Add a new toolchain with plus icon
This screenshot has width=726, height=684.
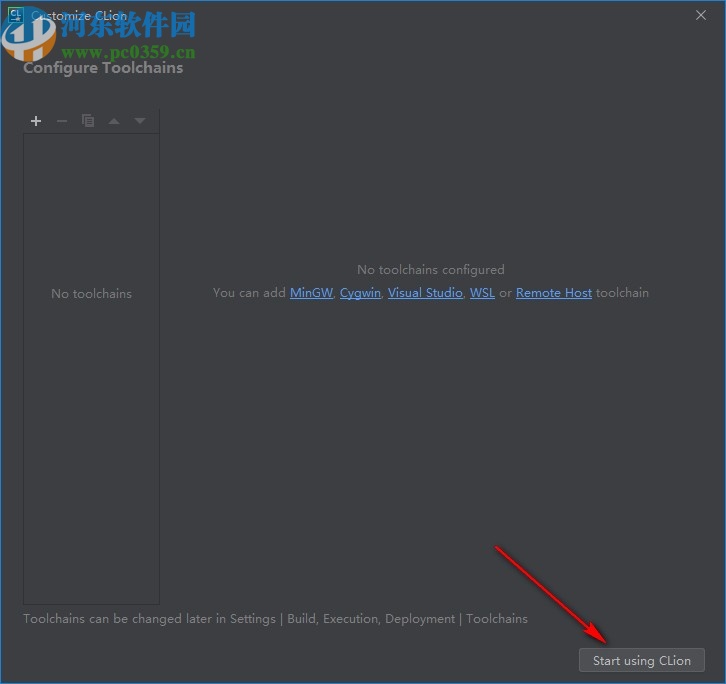[36, 121]
